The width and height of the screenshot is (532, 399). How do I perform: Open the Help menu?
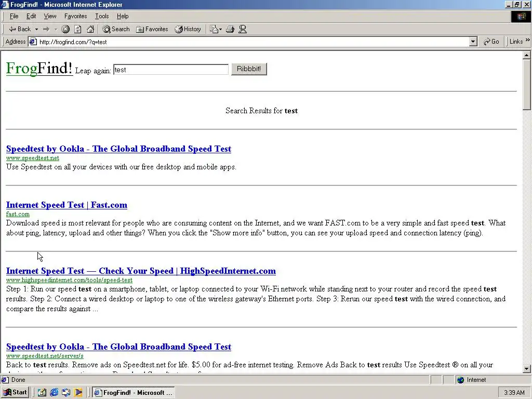(123, 16)
